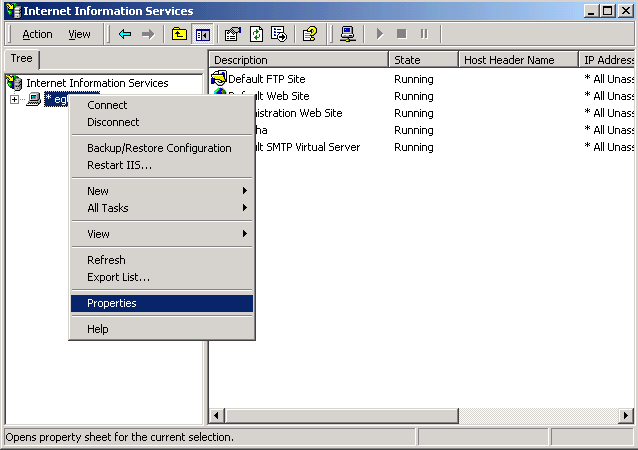The width and height of the screenshot is (638, 450).
Task: Click the Help toolbar icon
Action: pyautogui.click(x=310, y=34)
